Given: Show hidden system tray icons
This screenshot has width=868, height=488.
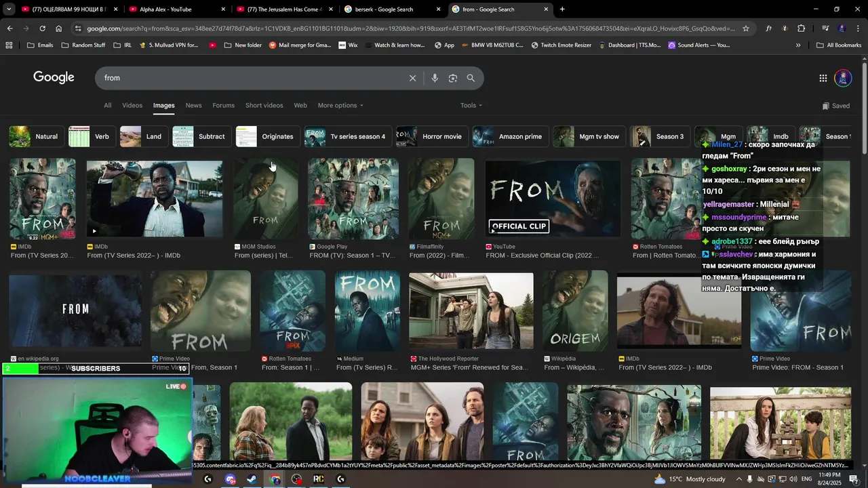Looking at the screenshot, I should tap(739, 479).
